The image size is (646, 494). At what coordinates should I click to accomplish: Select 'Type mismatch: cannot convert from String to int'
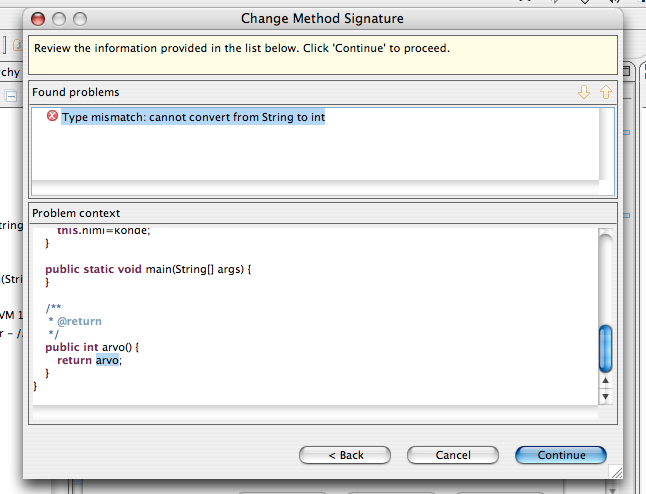click(x=193, y=117)
